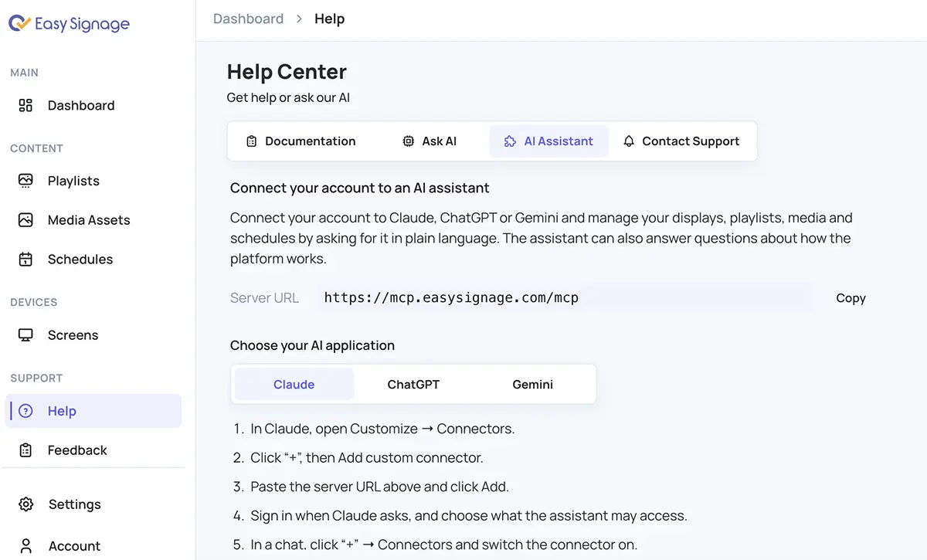Open Account from the sidebar
This screenshot has width=927, height=560.
[93, 546]
